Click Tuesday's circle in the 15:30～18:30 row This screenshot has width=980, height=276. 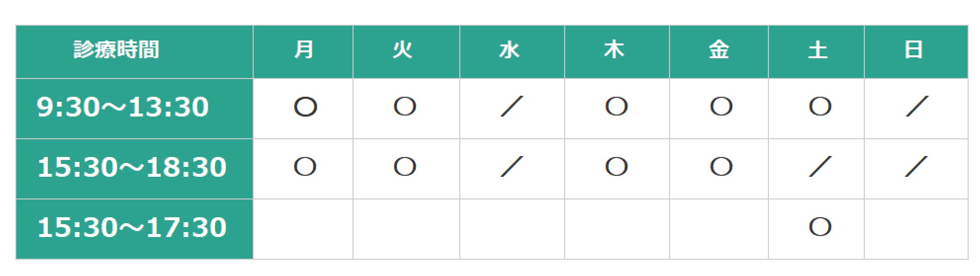[404, 167]
